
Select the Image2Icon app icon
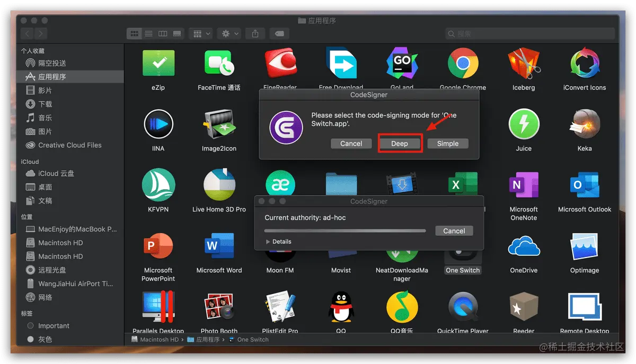click(219, 125)
